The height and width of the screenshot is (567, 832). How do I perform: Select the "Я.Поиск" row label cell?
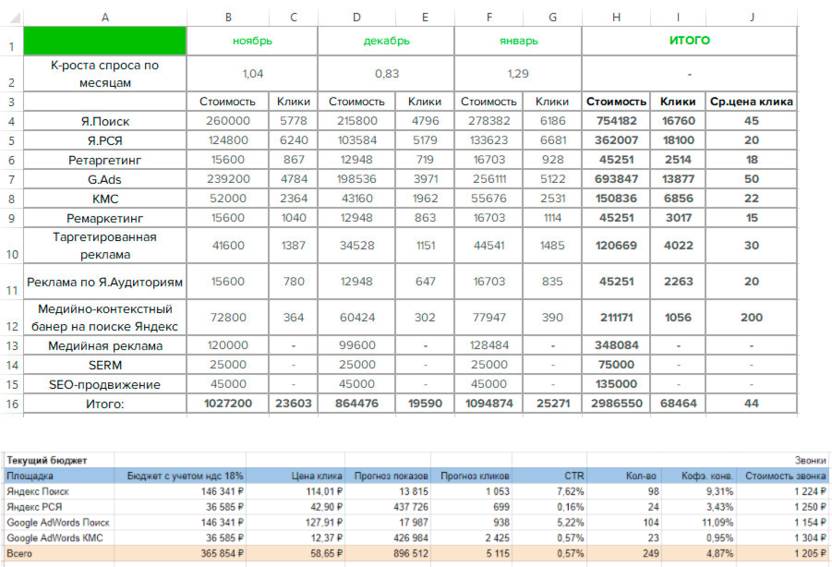[105, 121]
